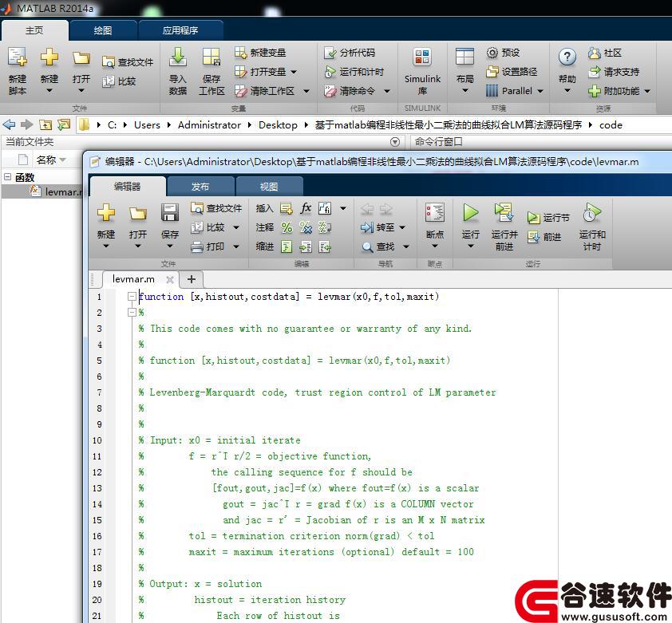Click the Import Data icon

point(177,57)
